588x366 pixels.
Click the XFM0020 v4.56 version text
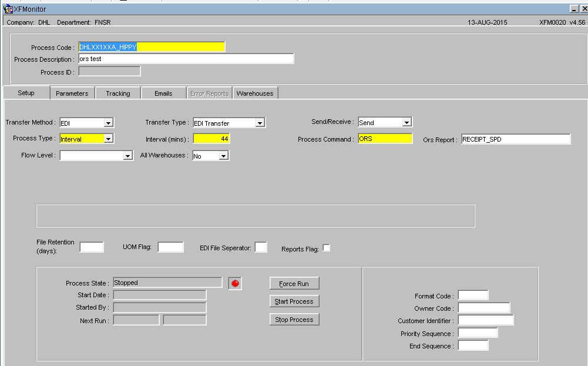562,22
